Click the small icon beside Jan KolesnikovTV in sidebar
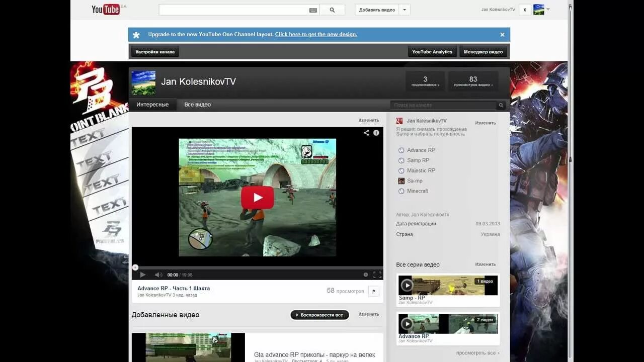 [x=399, y=121]
